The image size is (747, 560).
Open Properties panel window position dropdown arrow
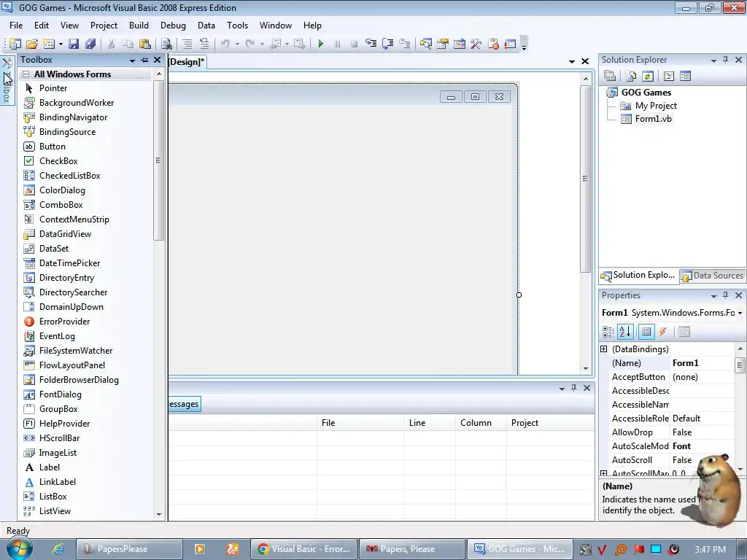[x=713, y=296]
